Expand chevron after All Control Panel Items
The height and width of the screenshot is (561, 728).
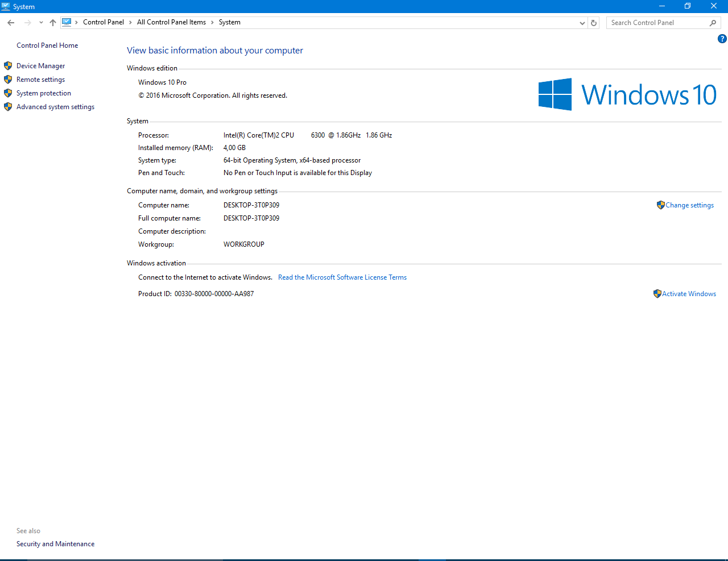212,22
